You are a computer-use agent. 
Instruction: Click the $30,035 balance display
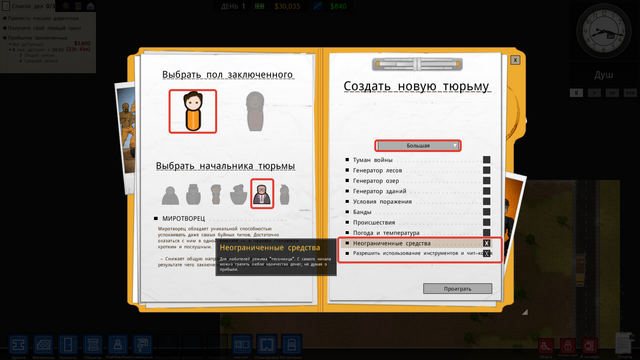[x=287, y=6]
